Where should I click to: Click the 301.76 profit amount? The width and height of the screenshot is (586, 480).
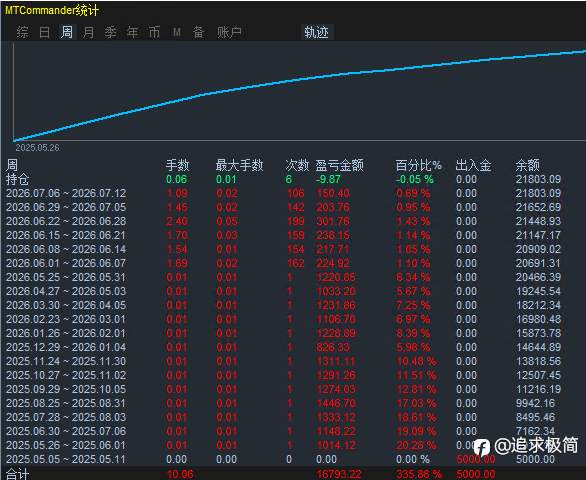(333, 221)
